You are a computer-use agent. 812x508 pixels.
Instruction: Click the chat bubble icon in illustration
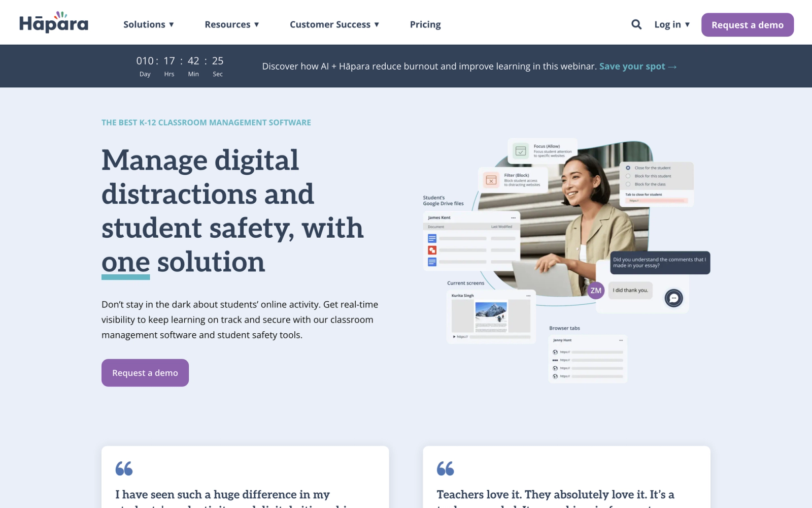(x=673, y=298)
